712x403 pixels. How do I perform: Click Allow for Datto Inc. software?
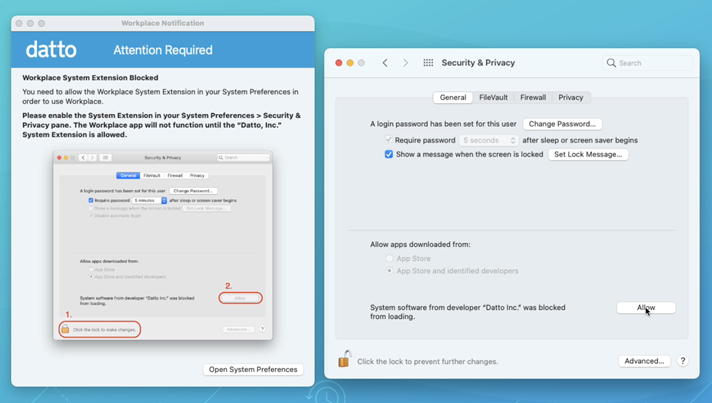(646, 308)
